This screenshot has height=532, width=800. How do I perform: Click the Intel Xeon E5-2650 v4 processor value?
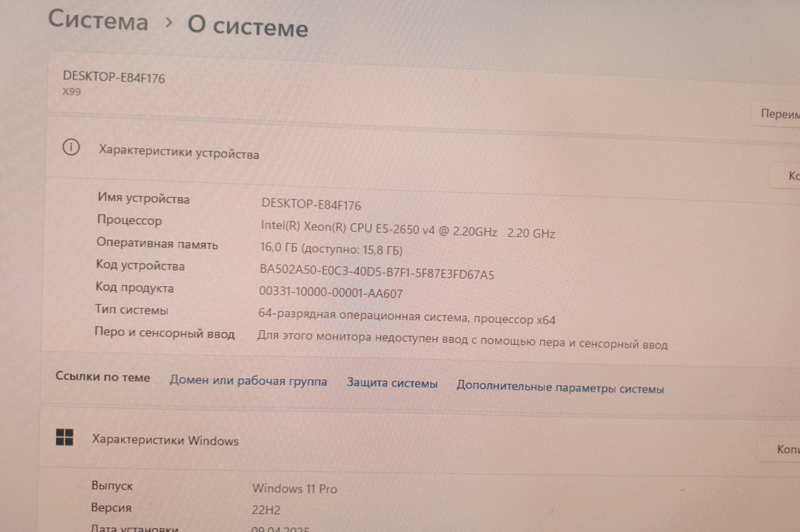coord(407,230)
